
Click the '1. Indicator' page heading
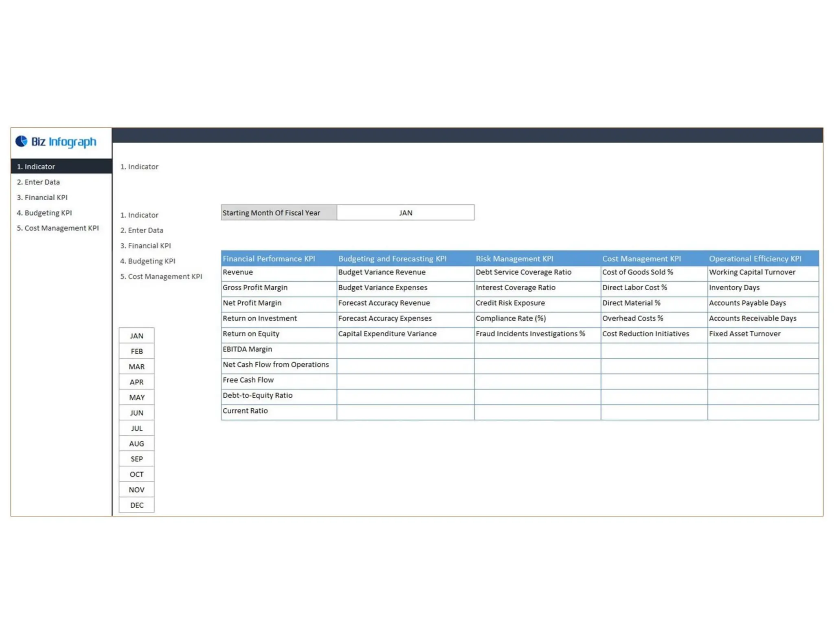pos(139,166)
